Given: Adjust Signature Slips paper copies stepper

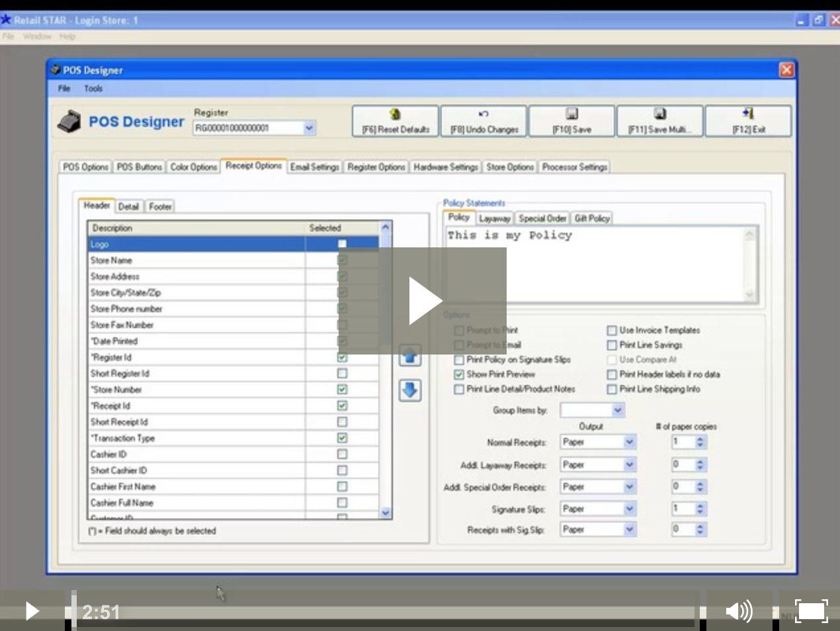Looking at the screenshot, I should (700, 509).
